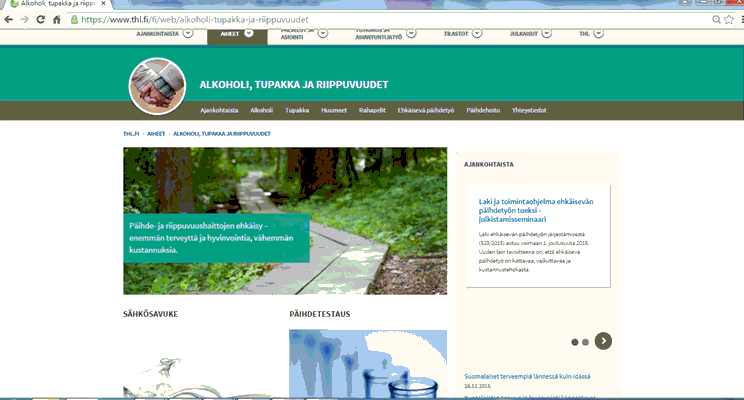
Task: Click the green padlock security icon
Action: [x=74, y=19]
